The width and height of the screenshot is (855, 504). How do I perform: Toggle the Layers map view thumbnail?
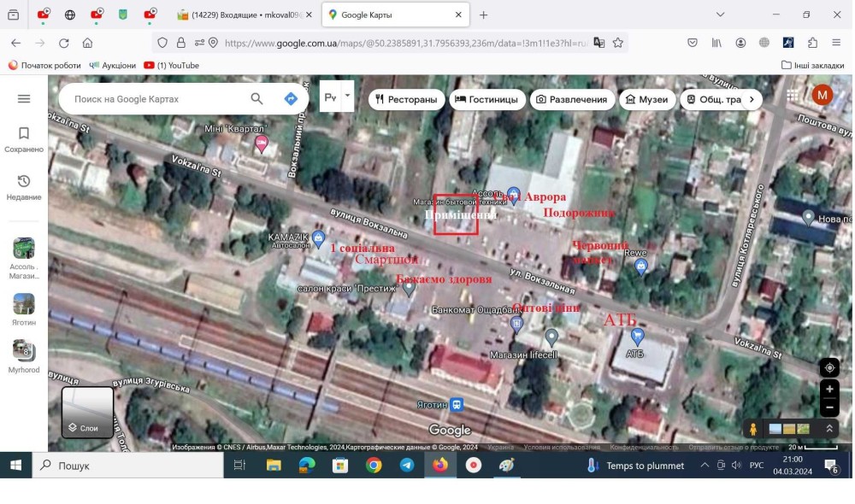(x=87, y=413)
